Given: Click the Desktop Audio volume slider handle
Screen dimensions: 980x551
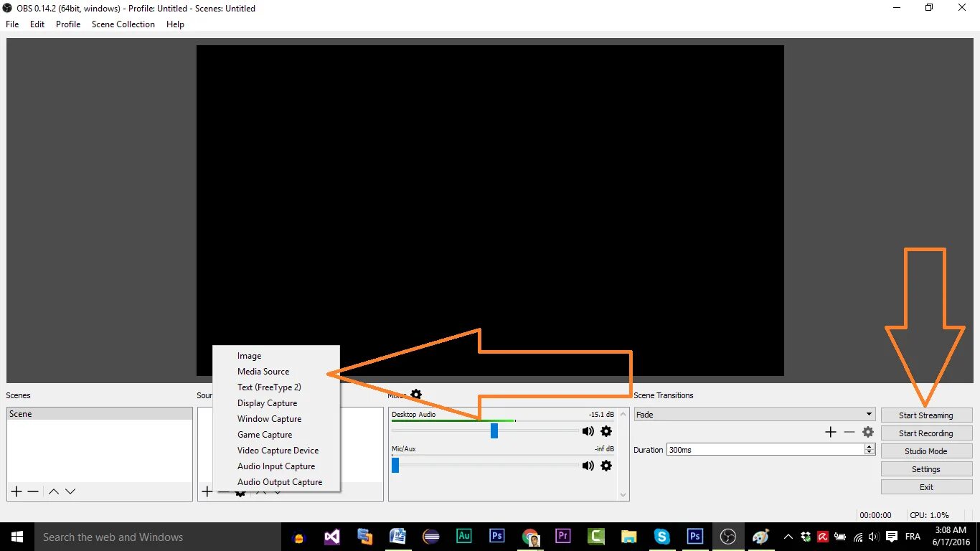Looking at the screenshot, I should point(494,430).
